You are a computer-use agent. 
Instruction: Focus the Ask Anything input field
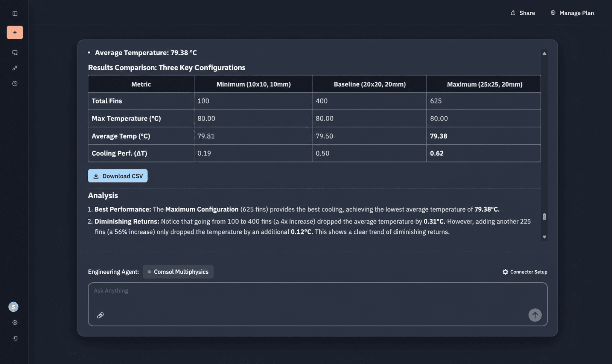pos(318,304)
